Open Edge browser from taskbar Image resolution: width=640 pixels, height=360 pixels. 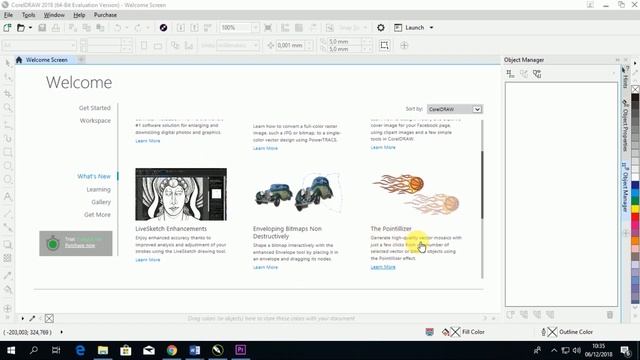coord(80,350)
